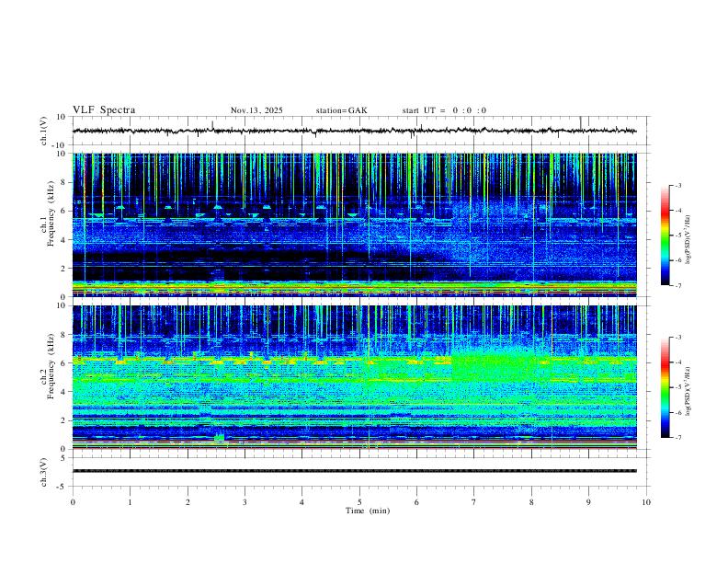Click inside the ch.2 spectrogram plot
Viewport: 728px width, 563px height.
(354, 377)
